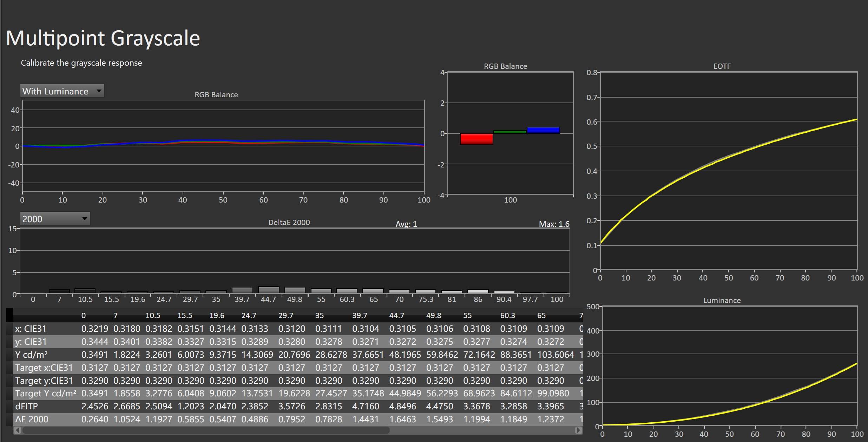Click the red bar in RGB Balance
The height and width of the screenshot is (442, 868).
476,139
